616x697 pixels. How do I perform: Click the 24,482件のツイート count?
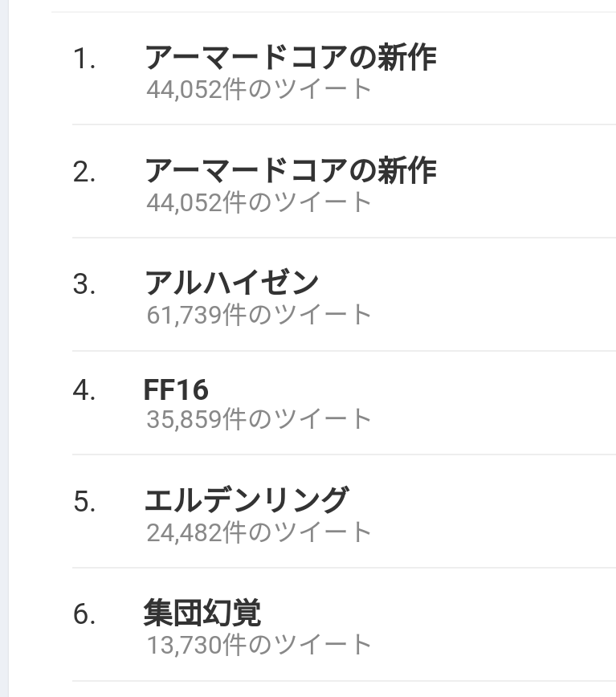tap(259, 532)
